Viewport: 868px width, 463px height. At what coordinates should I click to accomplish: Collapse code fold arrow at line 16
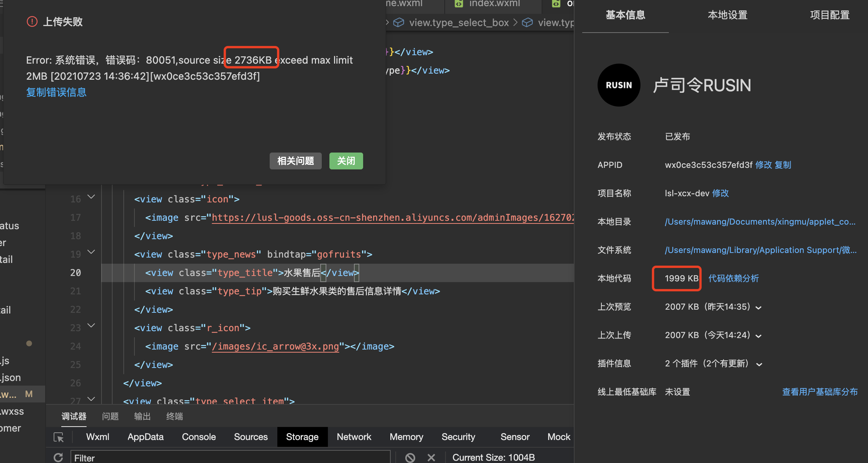click(x=91, y=197)
